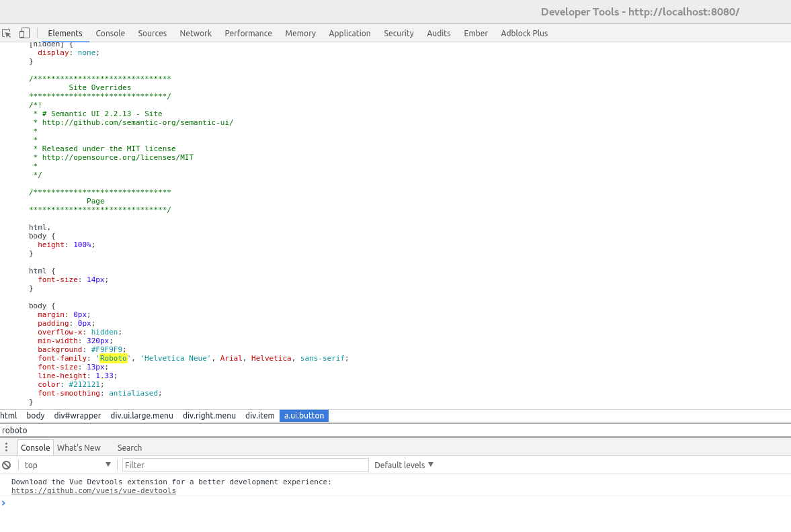Open the Sources tab

click(x=153, y=34)
